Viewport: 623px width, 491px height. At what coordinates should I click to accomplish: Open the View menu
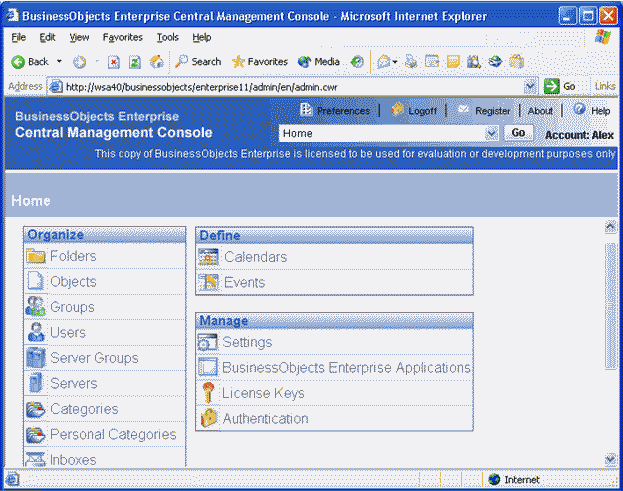point(79,37)
